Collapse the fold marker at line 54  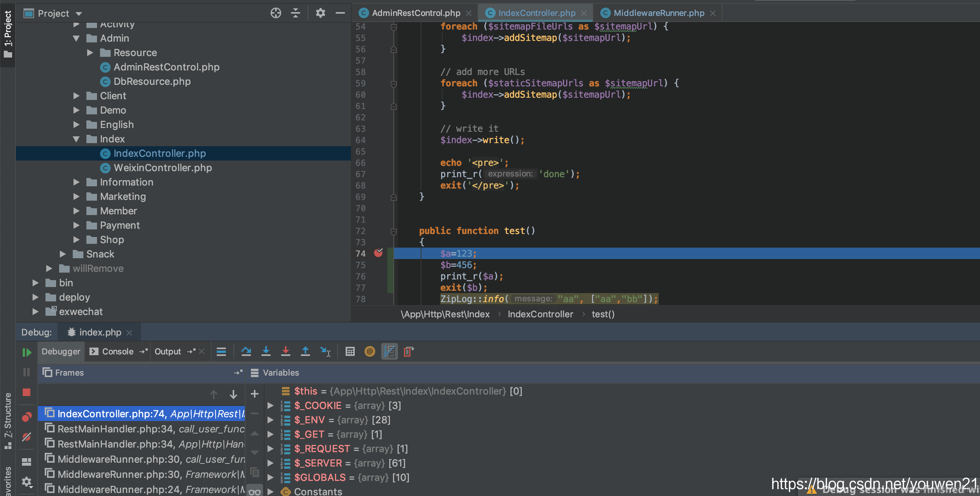[394, 27]
